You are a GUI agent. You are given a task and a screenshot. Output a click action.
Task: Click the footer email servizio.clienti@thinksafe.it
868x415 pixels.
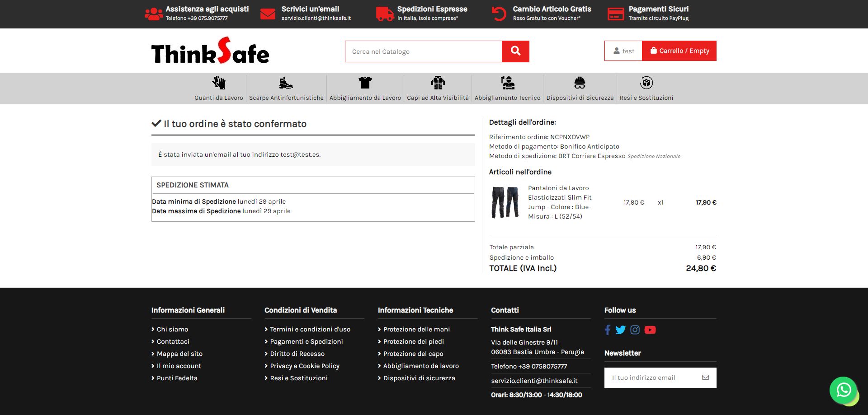[x=534, y=381]
